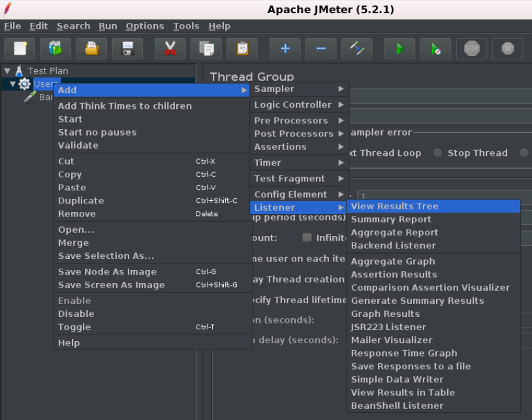Click the New test plan toolbar icon

coord(20,48)
